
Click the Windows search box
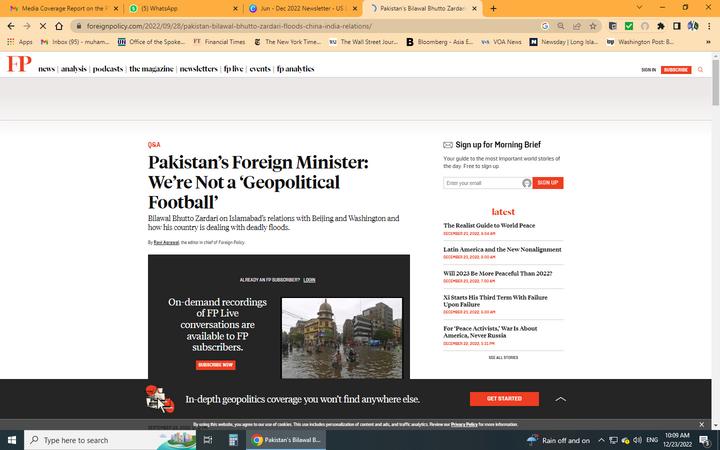110,440
